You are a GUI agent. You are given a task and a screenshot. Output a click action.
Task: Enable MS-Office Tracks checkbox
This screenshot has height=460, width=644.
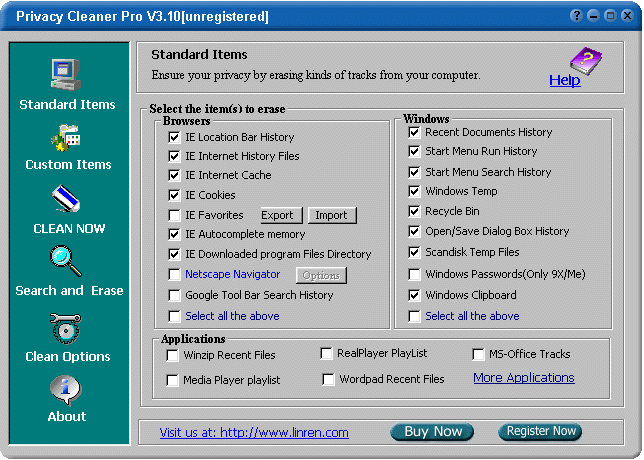pyautogui.click(x=478, y=354)
